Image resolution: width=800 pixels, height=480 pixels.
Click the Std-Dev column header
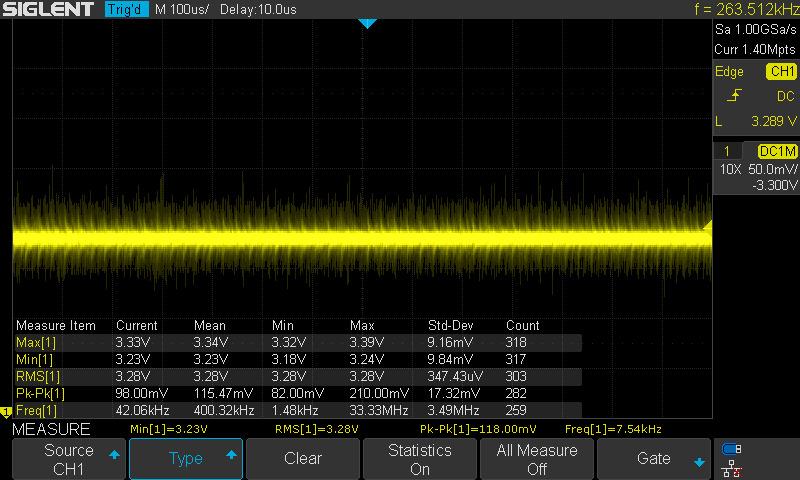[451, 325]
